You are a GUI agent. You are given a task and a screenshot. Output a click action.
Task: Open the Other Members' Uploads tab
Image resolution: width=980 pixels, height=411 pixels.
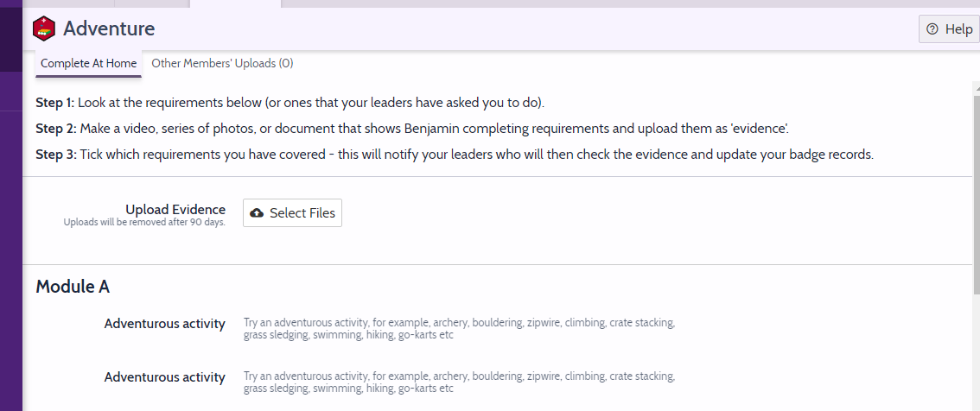[222, 63]
